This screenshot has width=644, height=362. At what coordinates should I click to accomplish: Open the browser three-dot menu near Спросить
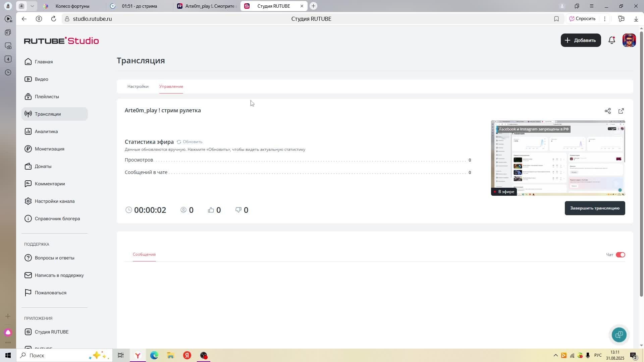point(605,19)
